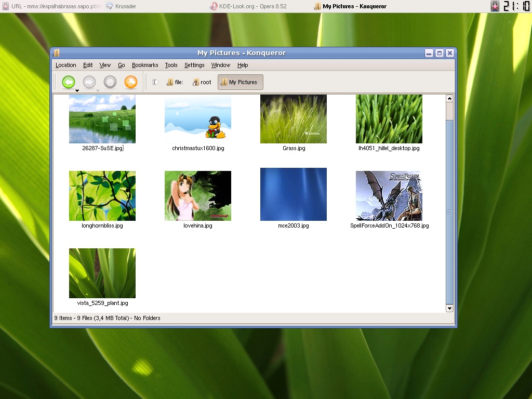
Task: Select the My Pictures breadcrumb button
Action: [240, 82]
